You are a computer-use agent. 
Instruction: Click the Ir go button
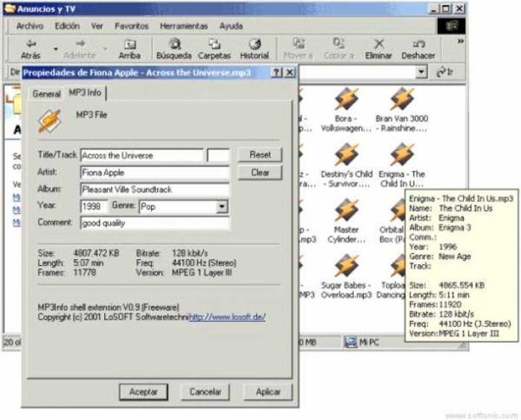[x=444, y=72]
